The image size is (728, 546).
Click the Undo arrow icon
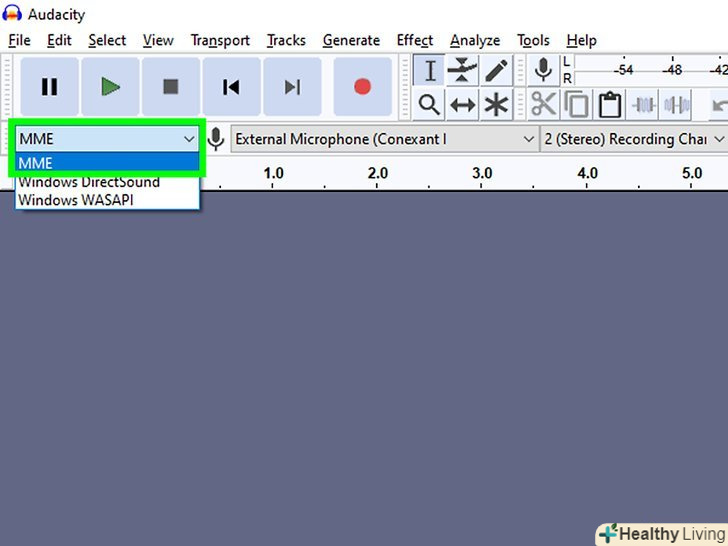coord(719,105)
